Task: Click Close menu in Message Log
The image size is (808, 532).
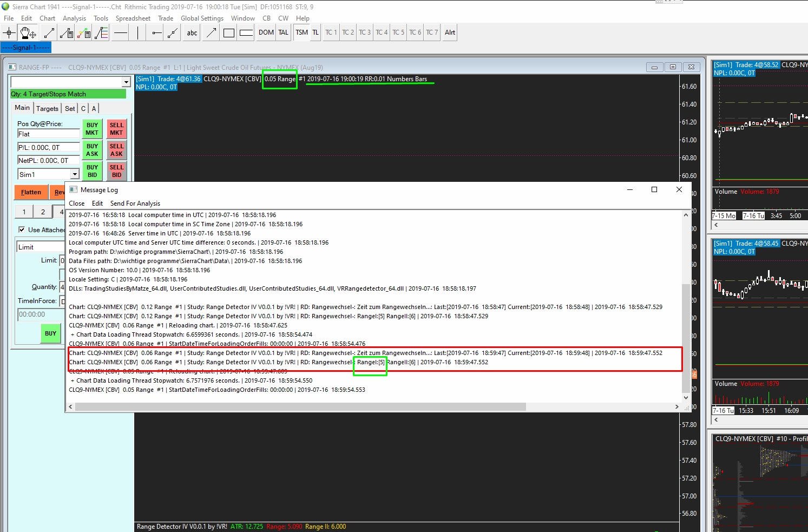Action: pos(77,203)
